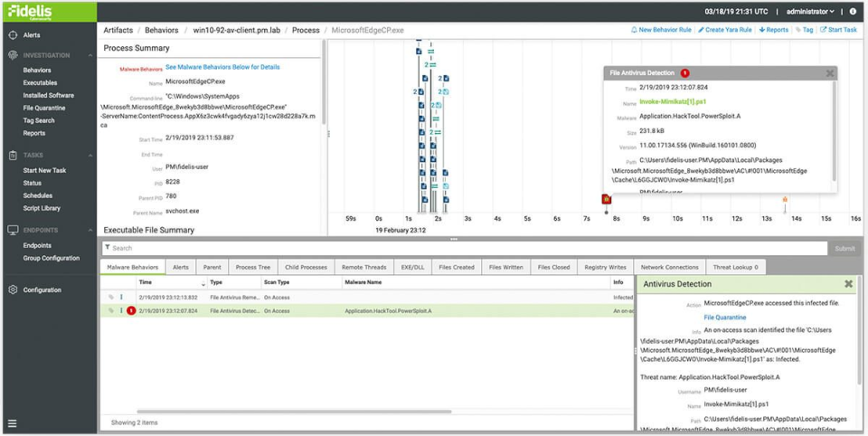Click red badge in File Antivirus Detection header

[x=684, y=73]
